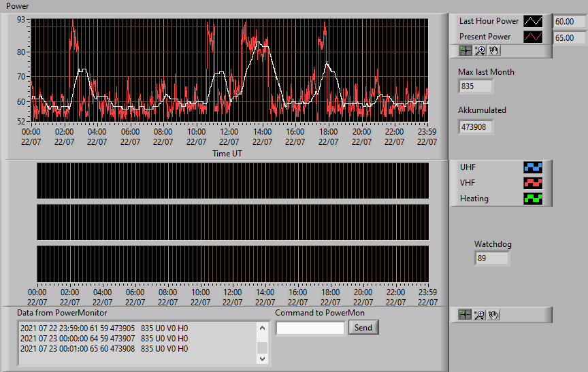Select the zoom tool on power graph palette
The width and height of the screenshot is (588, 372).
point(480,50)
